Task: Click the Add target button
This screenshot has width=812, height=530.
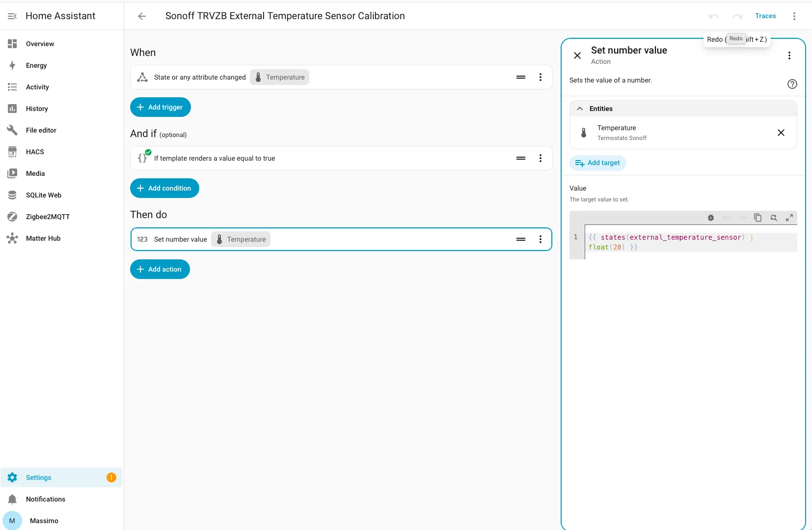Action: (x=597, y=163)
